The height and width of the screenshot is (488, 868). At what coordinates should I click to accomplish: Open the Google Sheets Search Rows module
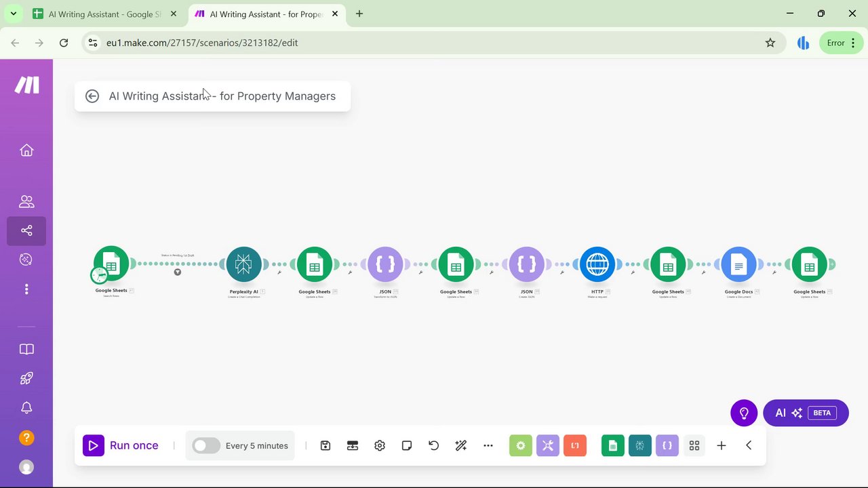point(111,264)
